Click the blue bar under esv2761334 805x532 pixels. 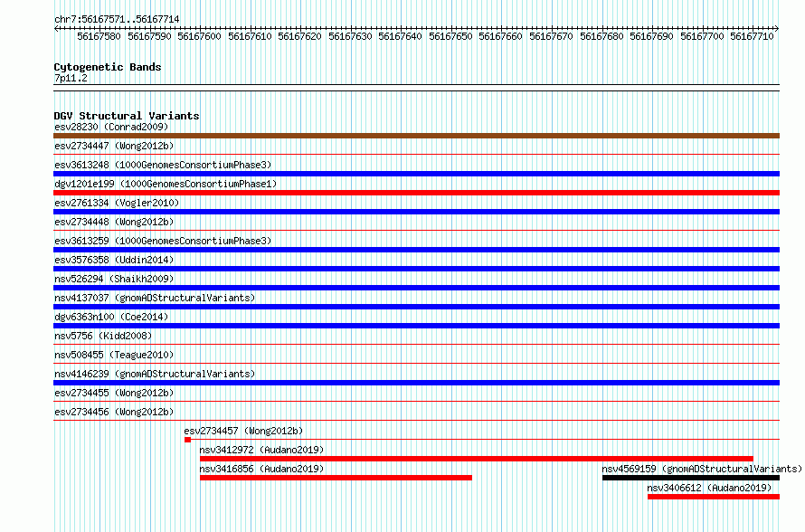416,212
